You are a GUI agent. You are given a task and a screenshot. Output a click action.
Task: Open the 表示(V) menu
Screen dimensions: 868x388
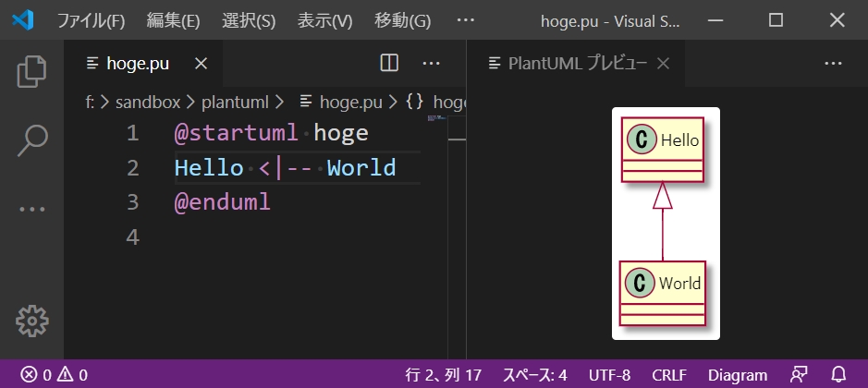(325, 21)
